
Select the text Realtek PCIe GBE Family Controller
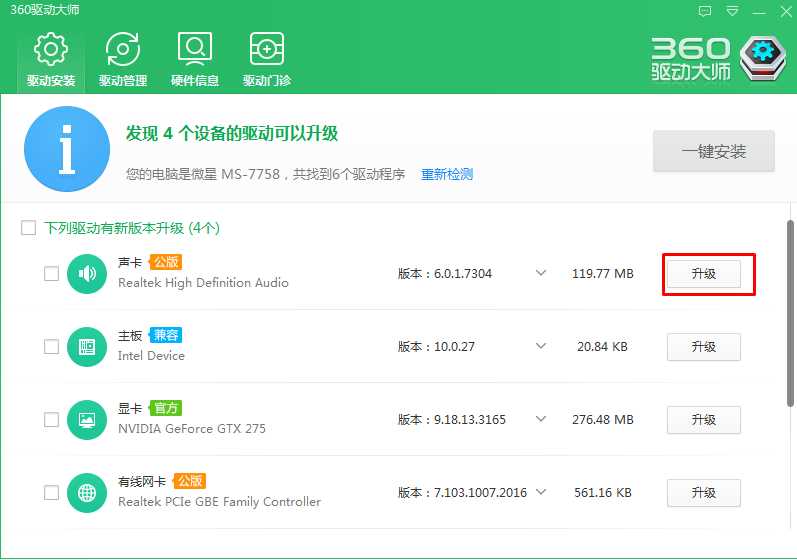tap(220, 502)
